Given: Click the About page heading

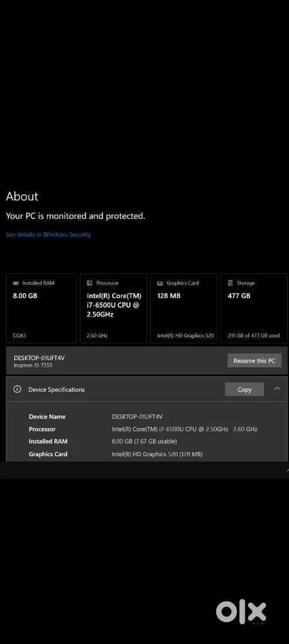Looking at the screenshot, I should pos(22,196).
